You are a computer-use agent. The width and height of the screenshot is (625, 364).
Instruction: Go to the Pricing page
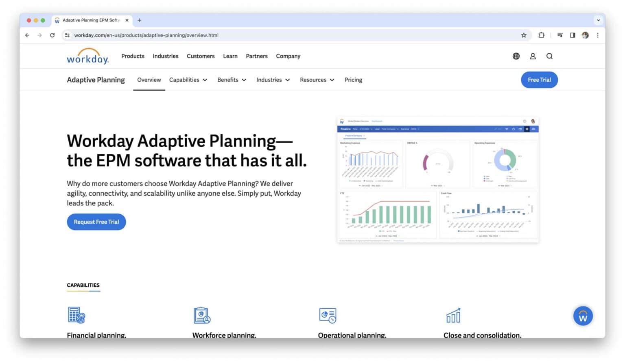[353, 80]
